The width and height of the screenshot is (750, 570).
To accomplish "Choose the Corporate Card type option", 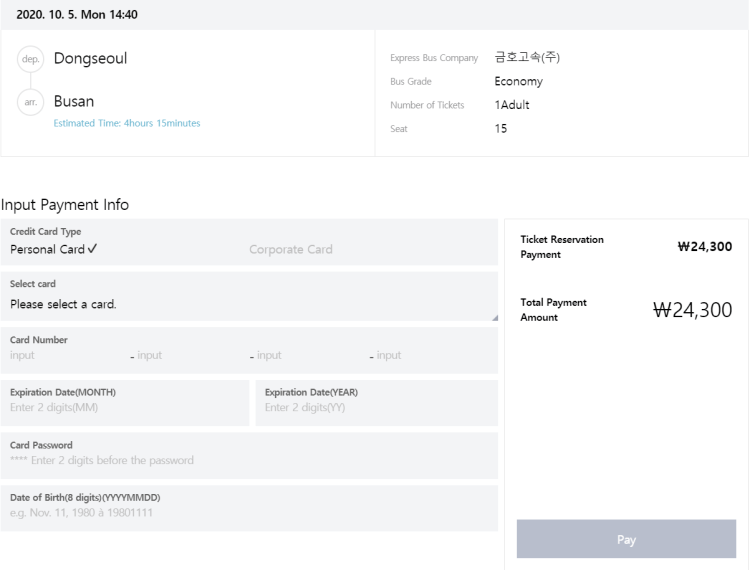I will pos(290,249).
